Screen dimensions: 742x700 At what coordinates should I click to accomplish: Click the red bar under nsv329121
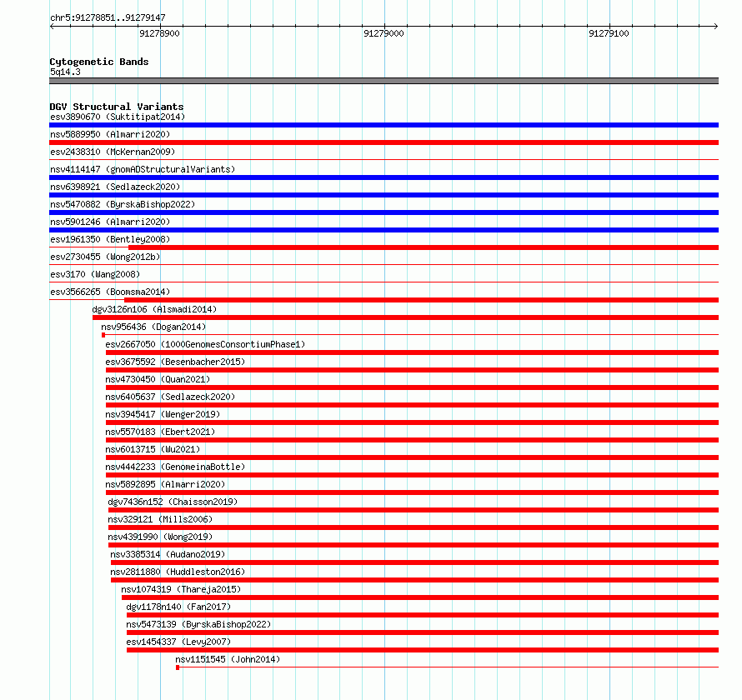tap(414, 527)
